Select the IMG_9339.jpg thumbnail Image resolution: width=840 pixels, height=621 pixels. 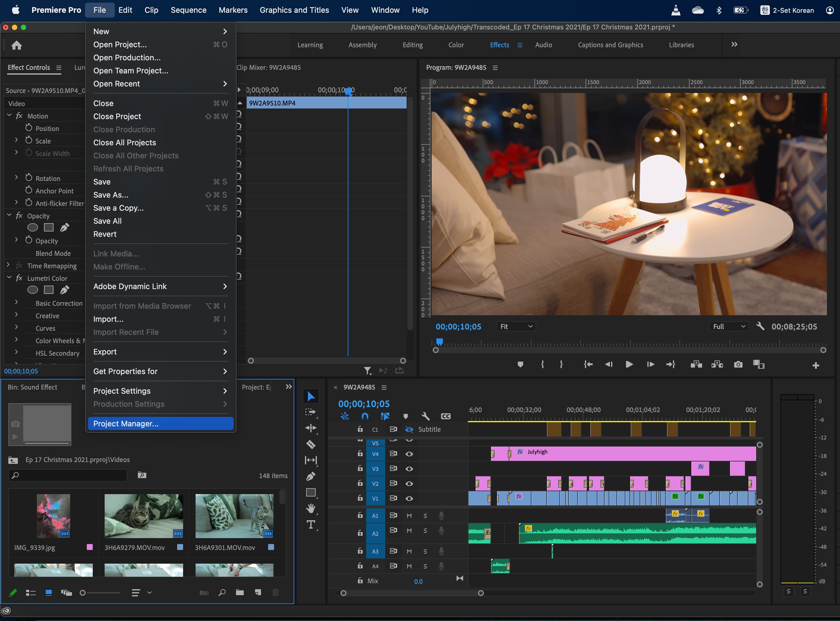[54, 516]
